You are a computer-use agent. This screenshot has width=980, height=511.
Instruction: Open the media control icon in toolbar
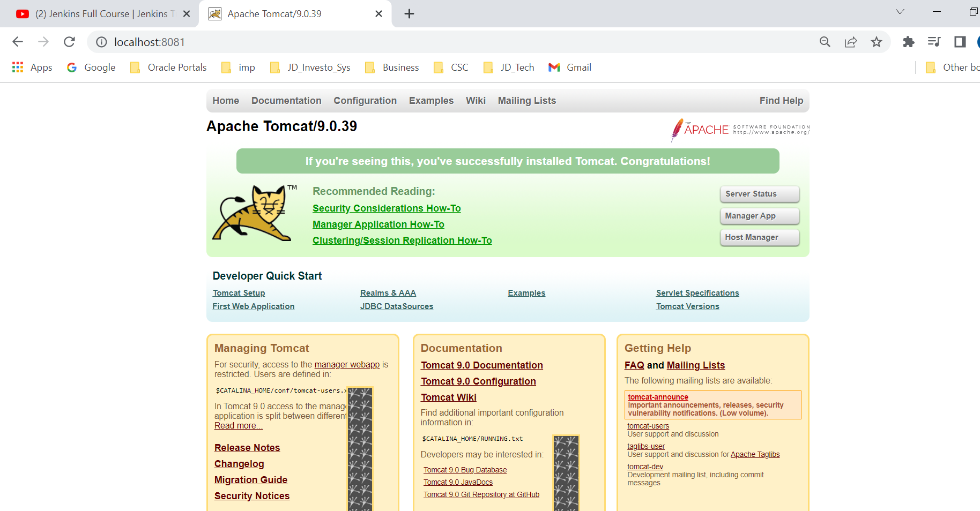pos(934,42)
